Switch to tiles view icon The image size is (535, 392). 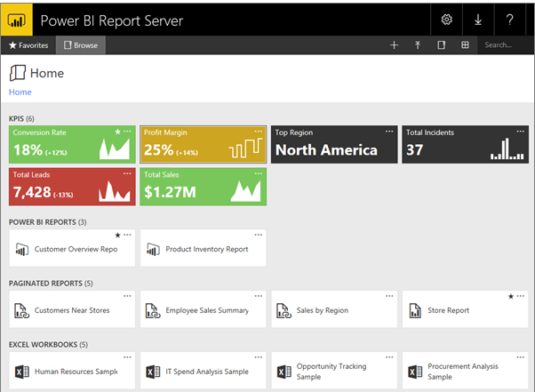[x=465, y=45]
